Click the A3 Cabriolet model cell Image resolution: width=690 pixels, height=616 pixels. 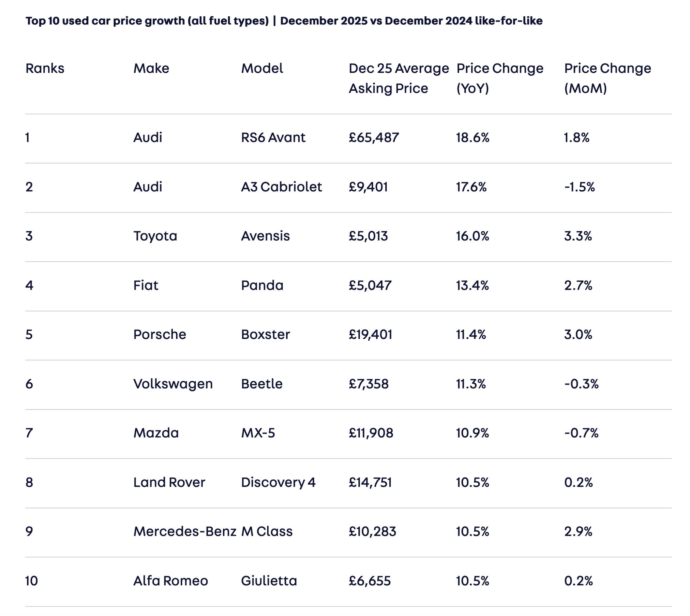tap(281, 187)
